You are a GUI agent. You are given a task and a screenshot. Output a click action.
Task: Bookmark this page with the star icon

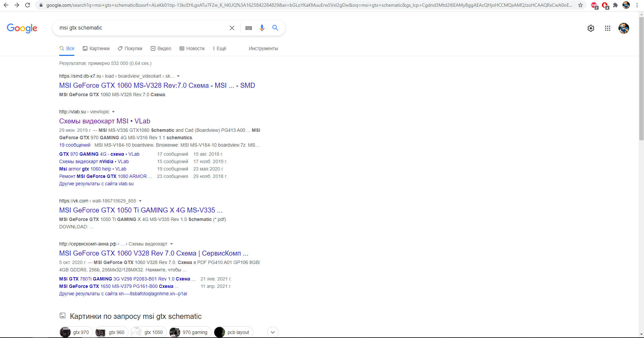(580, 5)
